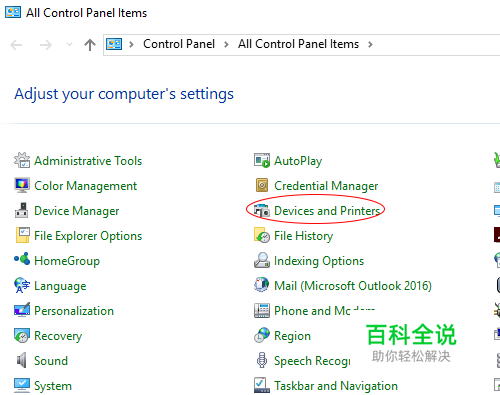Click the Color Management monitor icon
Screen dimensions: 500x395
coord(22,185)
